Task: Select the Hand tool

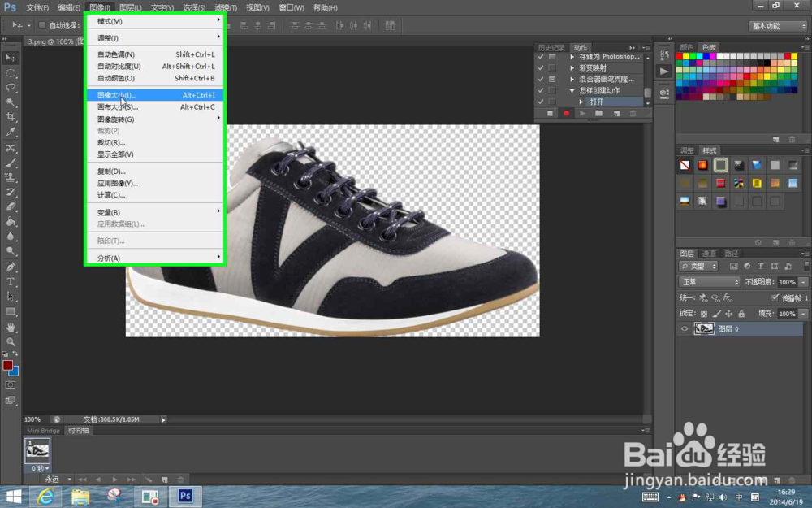Action: point(11,327)
